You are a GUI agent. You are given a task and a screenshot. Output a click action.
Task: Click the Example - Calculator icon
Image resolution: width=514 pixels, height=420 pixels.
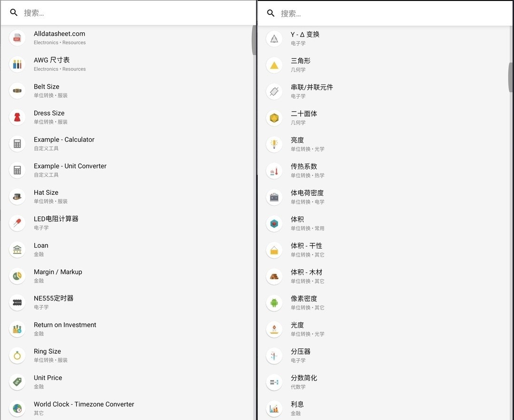pyautogui.click(x=17, y=144)
